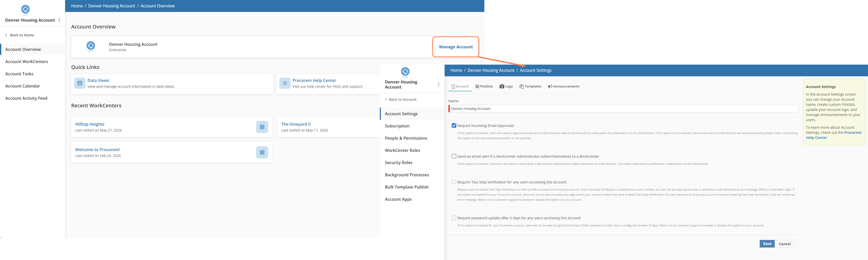Viewport: 868px width, 260px height.
Task: Open the Templates tab
Action: point(530,86)
